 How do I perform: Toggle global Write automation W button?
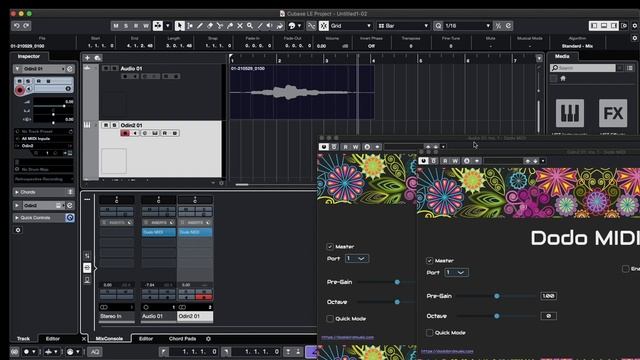tap(146, 26)
